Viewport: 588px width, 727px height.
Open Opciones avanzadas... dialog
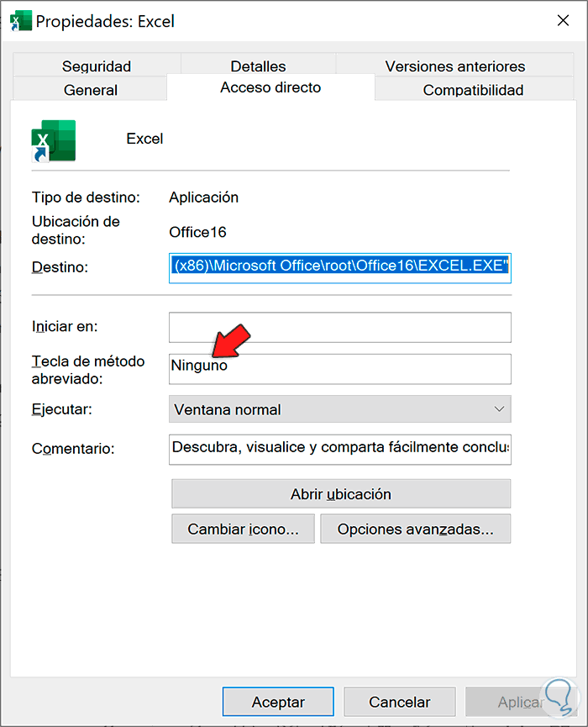point(416,529)
